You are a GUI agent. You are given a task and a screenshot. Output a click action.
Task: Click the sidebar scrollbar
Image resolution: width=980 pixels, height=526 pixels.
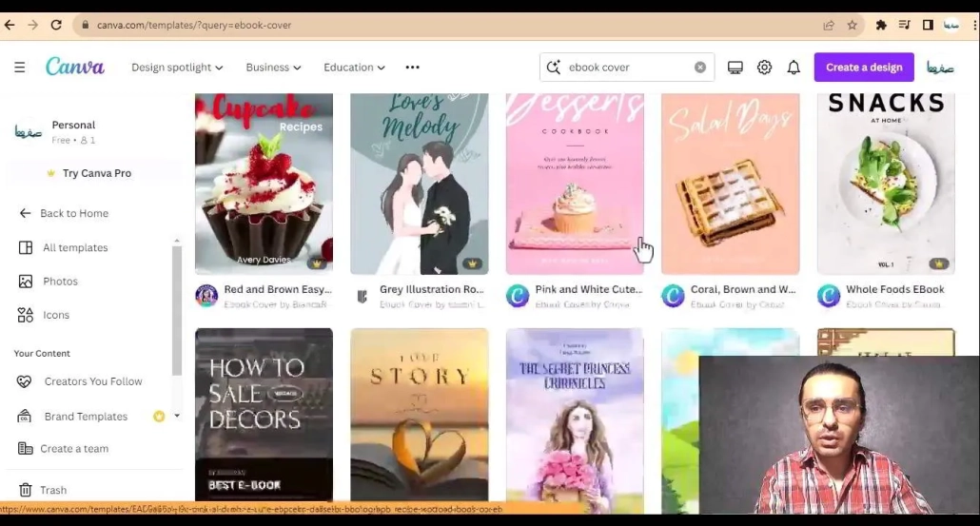177,310
